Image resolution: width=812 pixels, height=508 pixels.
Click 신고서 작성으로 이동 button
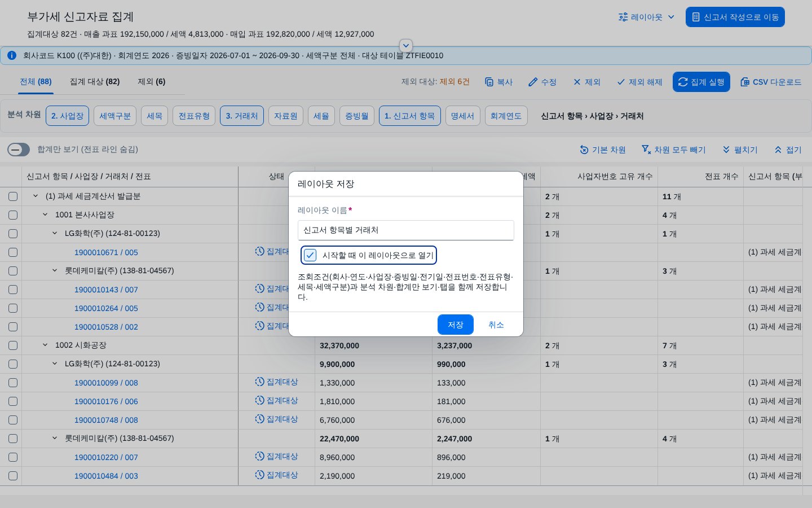(x=735, y=17)
